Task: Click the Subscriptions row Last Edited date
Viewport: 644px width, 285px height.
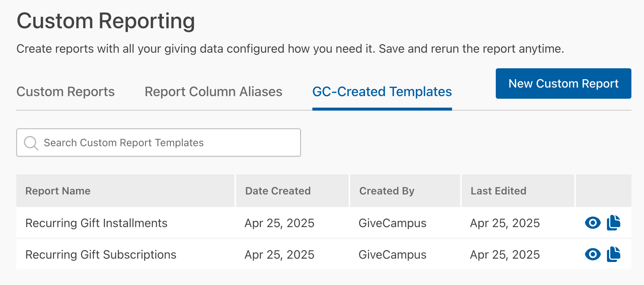Action: tap(505, 255)
